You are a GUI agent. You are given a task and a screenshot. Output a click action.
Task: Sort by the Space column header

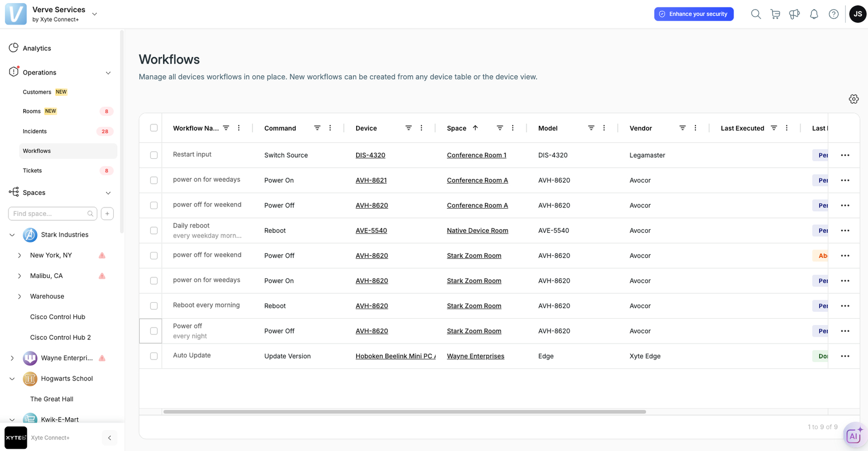coord(457,128)
